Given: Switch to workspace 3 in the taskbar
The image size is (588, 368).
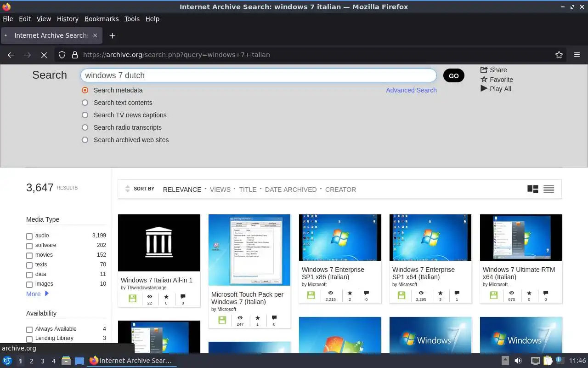Looking at the screenshot, I should click(42, 361).
